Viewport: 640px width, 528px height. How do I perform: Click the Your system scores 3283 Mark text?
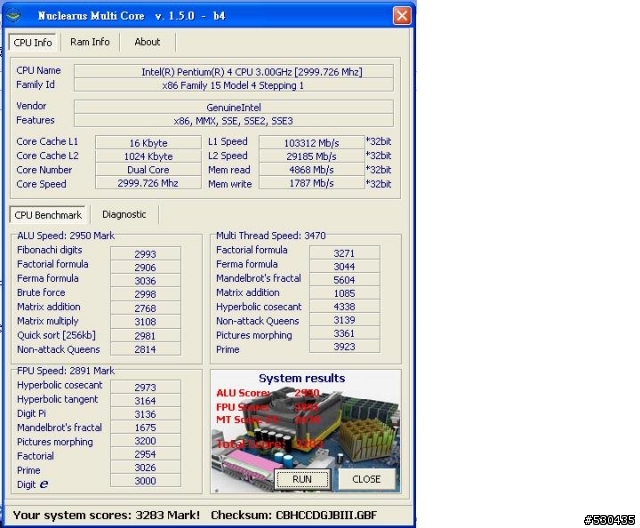tap(106, 515)
